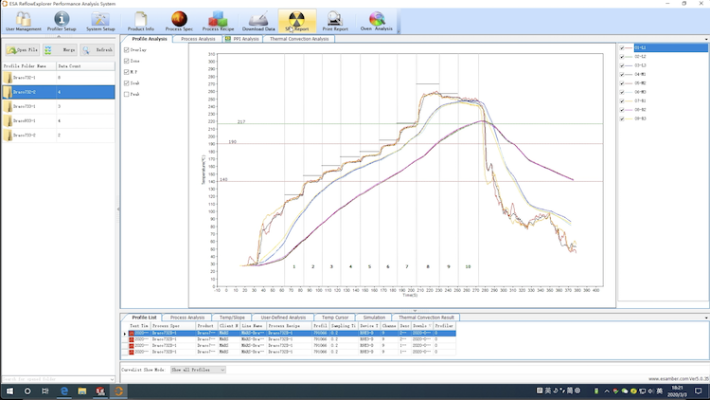Click the Download Data icon

[259, 20]
